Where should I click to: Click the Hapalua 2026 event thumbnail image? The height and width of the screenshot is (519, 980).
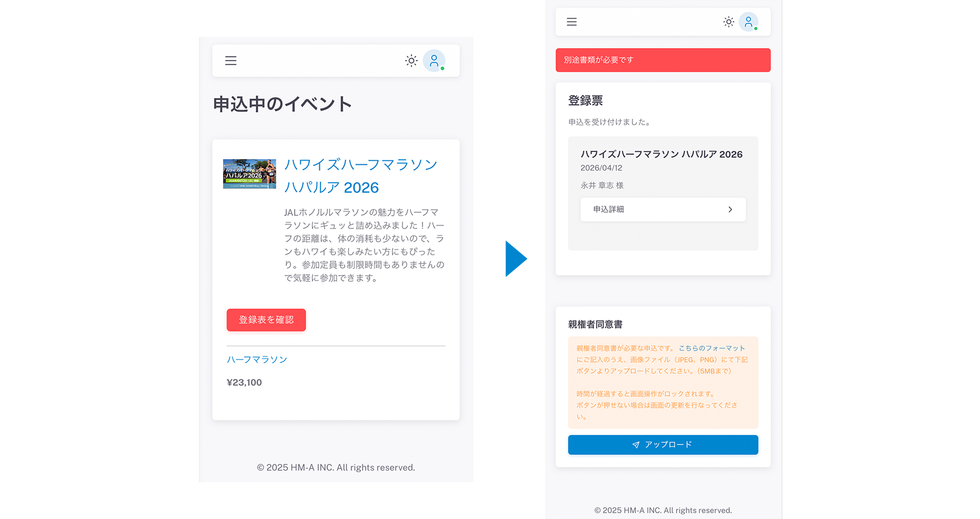(250, 174)
